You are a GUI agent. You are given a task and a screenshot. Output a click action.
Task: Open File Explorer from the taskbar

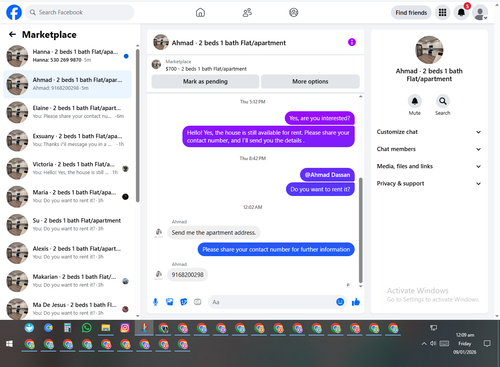[106, 328]
